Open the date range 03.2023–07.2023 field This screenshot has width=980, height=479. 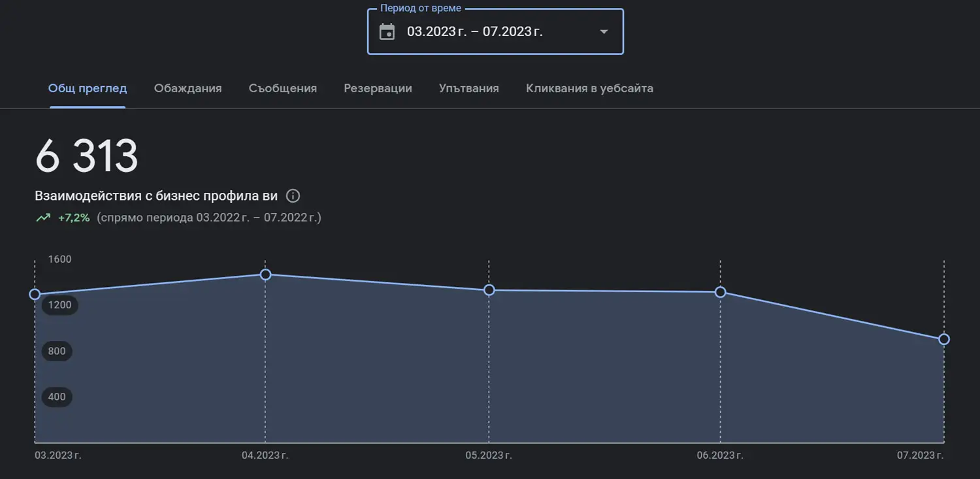(x=475, y=31)
